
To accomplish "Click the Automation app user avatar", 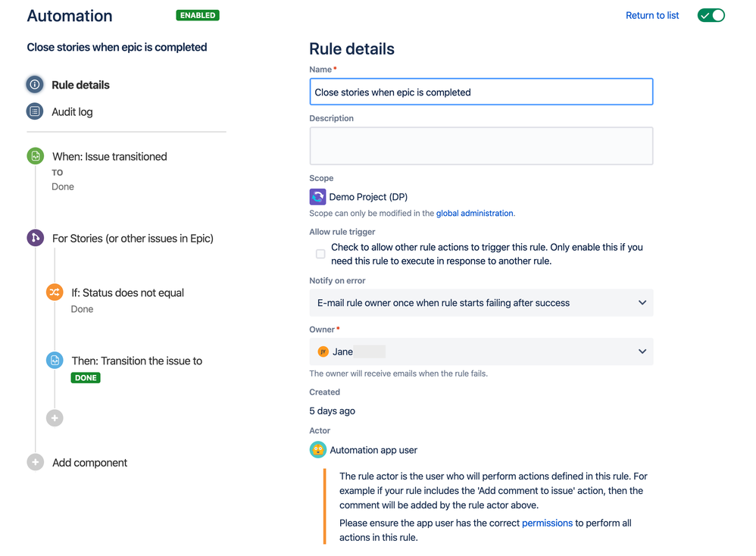I will (x=317, y=450).
